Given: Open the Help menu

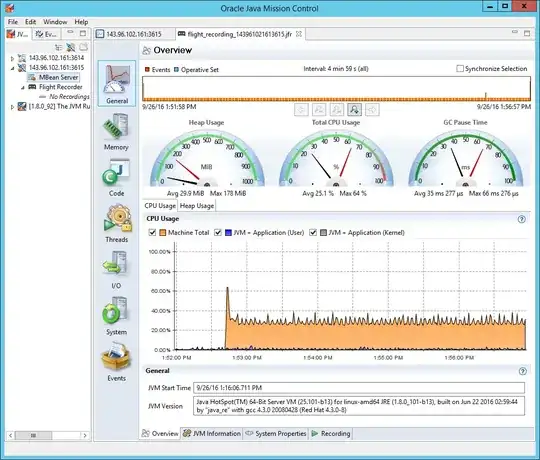Looking at the screenshot, I should click(81, 22).
